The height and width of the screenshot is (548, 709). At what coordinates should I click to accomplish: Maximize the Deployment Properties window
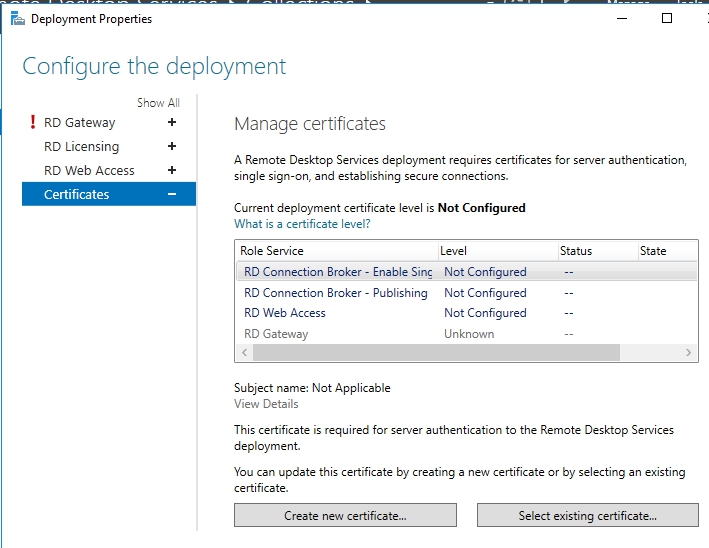667,18
